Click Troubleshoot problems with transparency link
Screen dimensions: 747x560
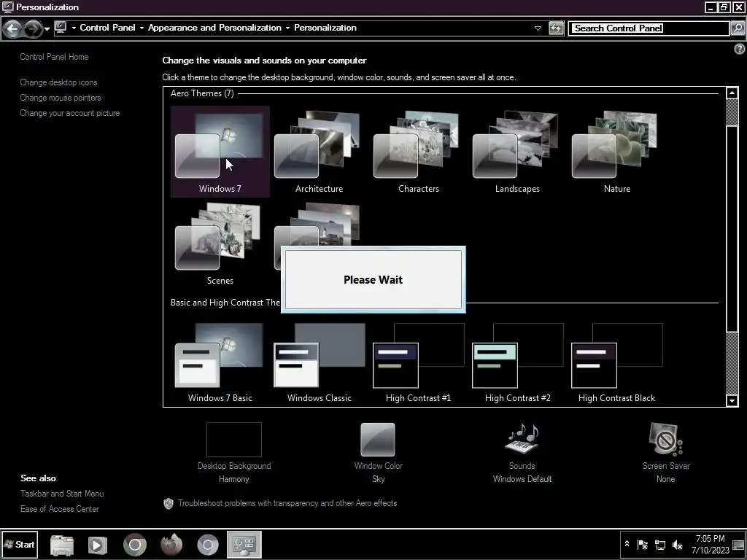point(287,503)
